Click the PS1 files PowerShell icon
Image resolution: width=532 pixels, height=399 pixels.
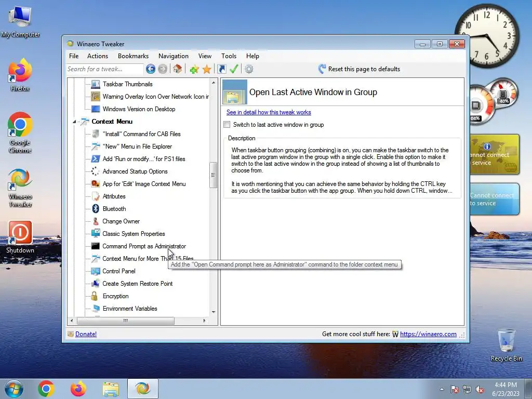(96, 159)
